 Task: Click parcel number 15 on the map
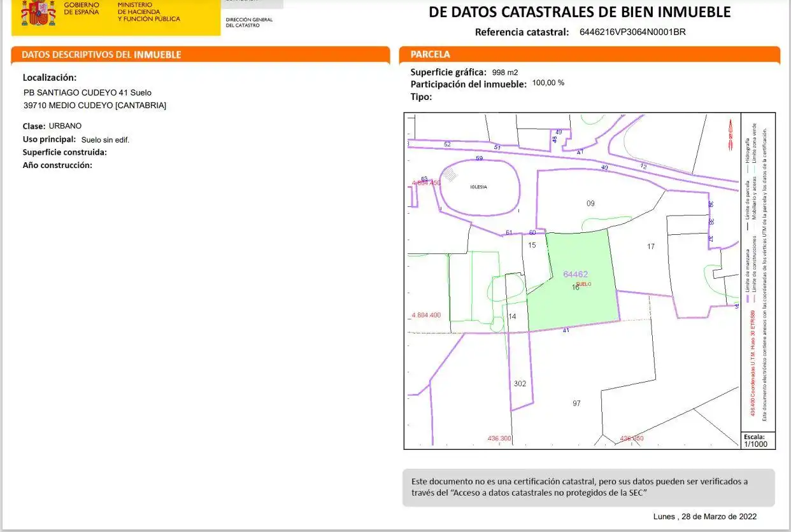[532, 245]
